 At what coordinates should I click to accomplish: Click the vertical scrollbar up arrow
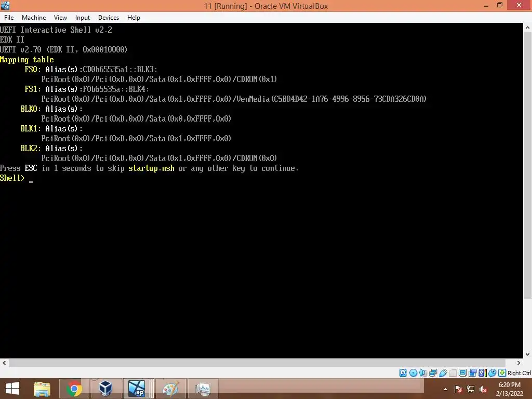(528, 28)
